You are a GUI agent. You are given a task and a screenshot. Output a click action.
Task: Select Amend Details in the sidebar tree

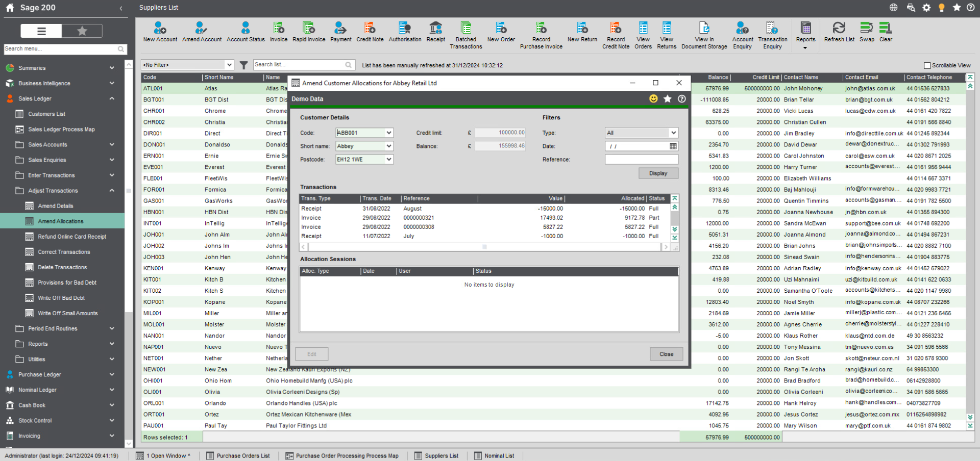coord(56,206)
